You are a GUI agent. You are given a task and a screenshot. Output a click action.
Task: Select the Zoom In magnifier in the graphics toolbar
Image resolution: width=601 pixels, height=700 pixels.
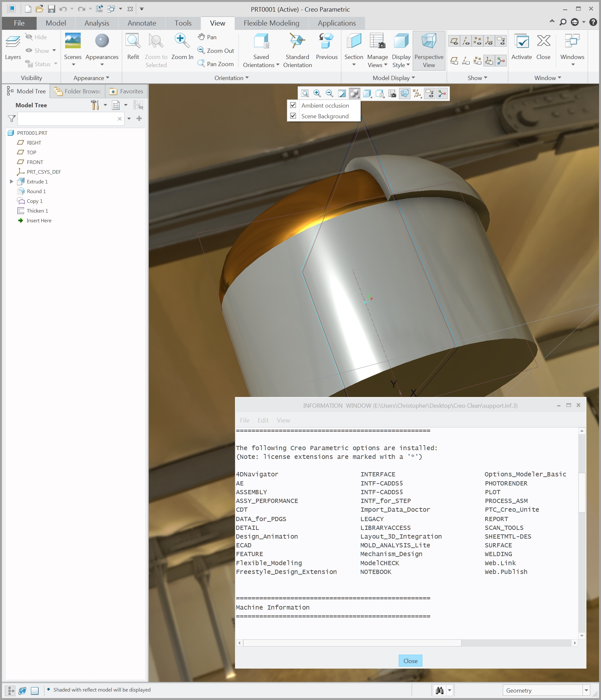[316, 94]
